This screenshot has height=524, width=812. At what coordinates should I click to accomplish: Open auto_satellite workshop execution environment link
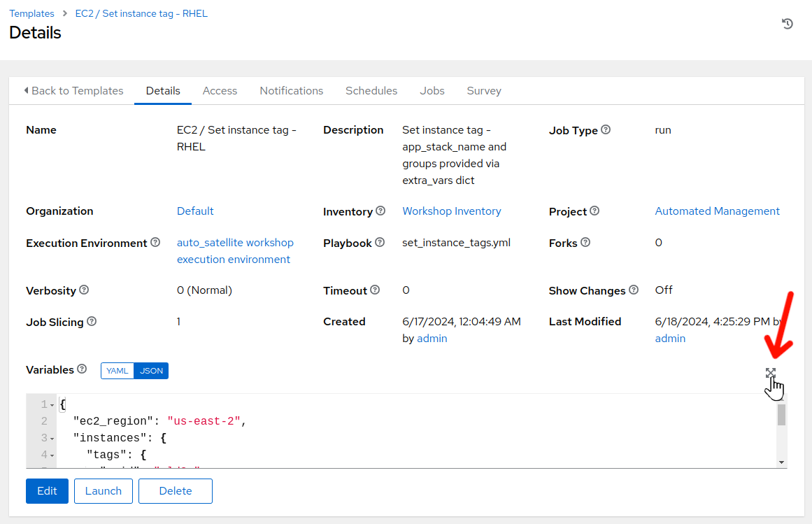[x=235, y=250]
